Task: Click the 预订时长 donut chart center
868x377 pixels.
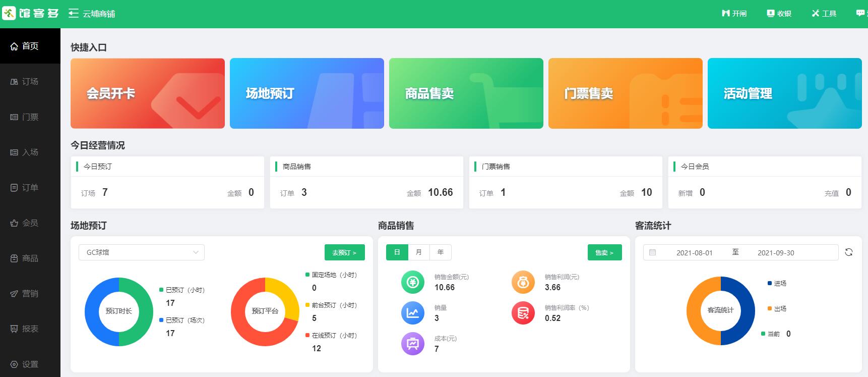Action: pos(119,311)
